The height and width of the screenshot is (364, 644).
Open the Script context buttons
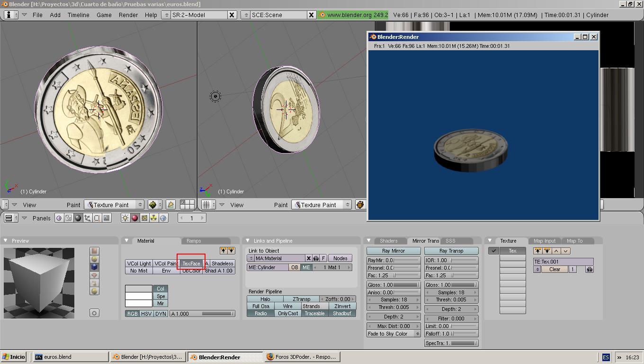[68, 218]
